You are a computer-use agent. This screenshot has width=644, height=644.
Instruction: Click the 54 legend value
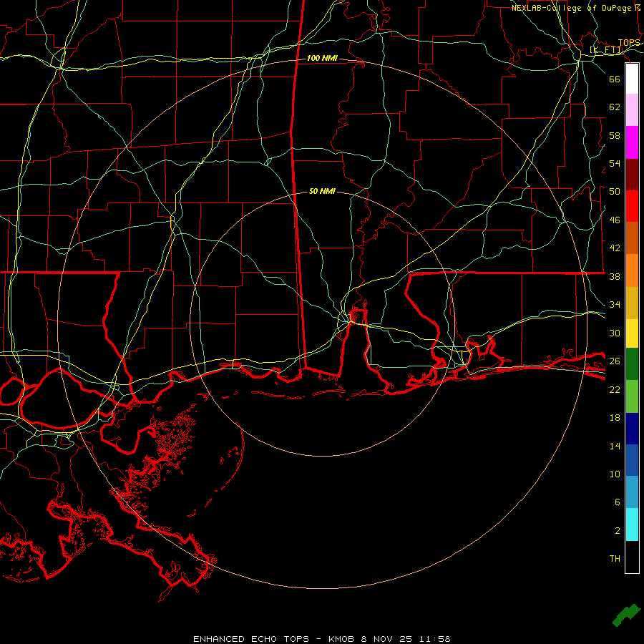coord(615,163)
